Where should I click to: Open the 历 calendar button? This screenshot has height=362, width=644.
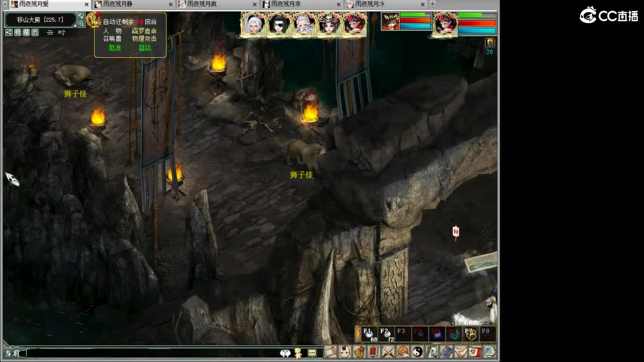[35, 33]
